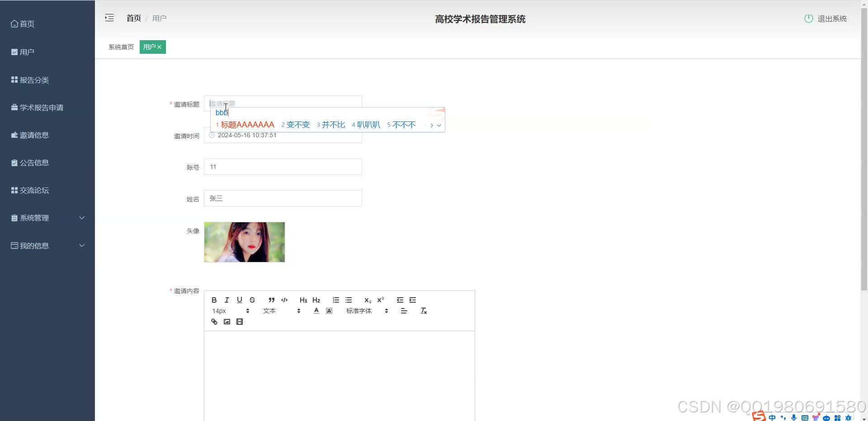
Task: Close the 用户 tab
Action: point(159,47)
